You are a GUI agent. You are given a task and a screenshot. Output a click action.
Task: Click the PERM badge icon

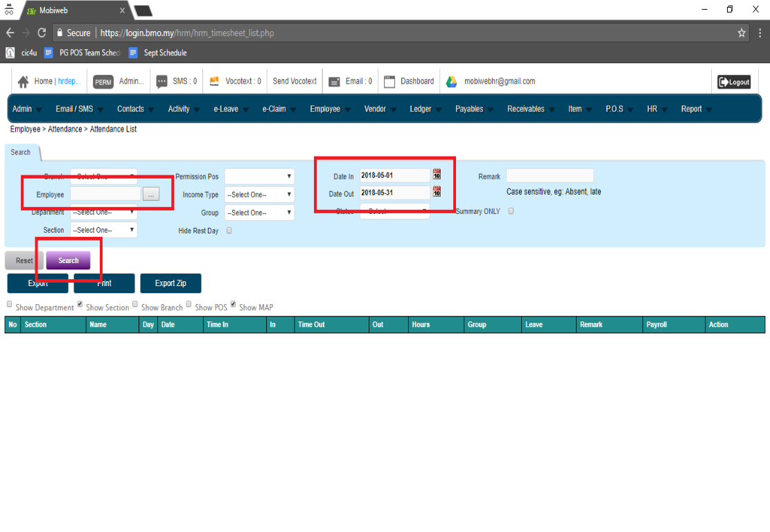pyautogui.click(x=103, y=82)
